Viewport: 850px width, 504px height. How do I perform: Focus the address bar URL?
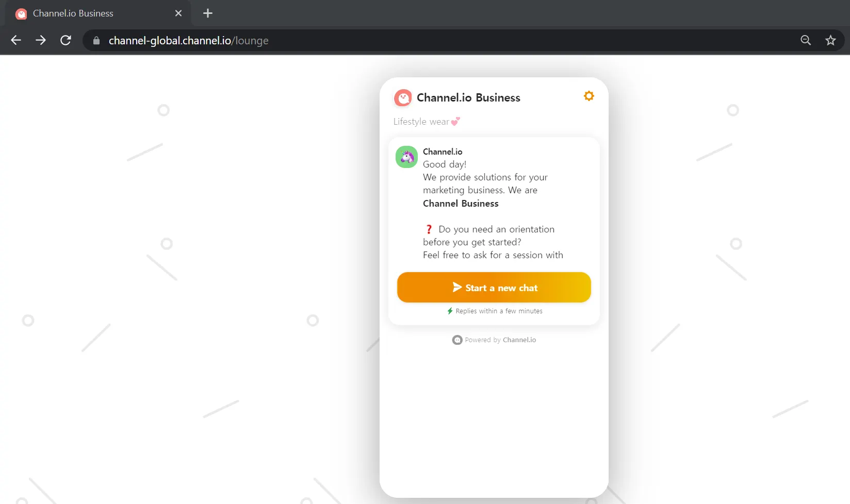(x=188, y=41)
